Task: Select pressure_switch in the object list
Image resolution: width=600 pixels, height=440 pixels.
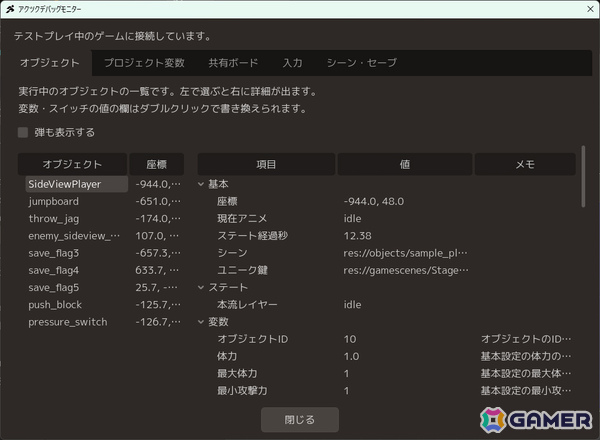Action: point(68,322)
